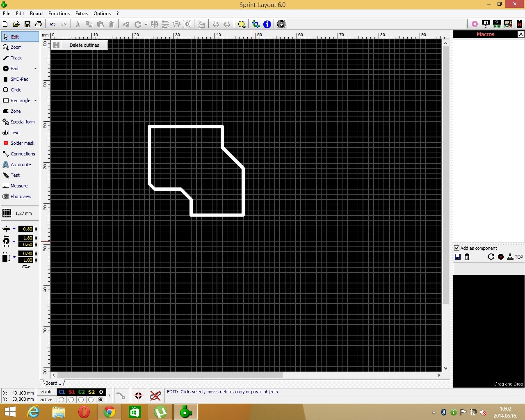Viewport: 525px width, 420px height.
Task: Click the TOP side button in Macros panel
Action: point(515,257)
